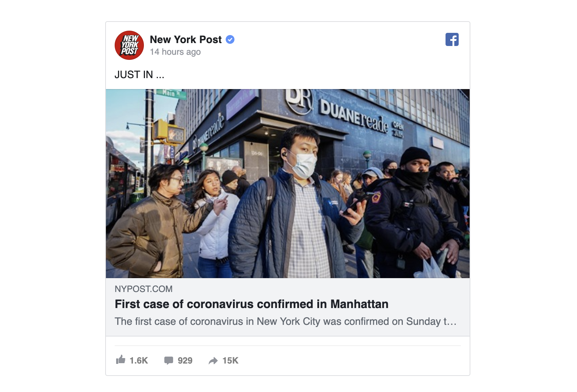The width and height of the screenshot is (577, 392).
Task: Click the green Main St sign in photo
Action: (171, 93)
